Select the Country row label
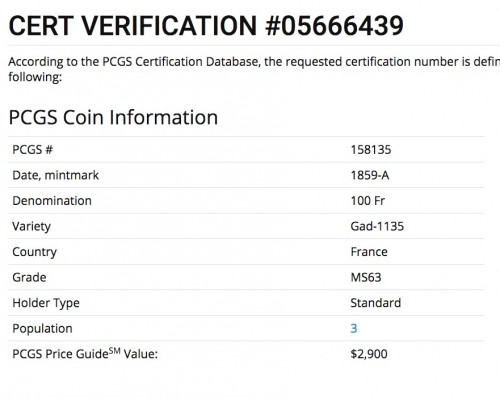This screenshot has height=398, width=500. click(34, 252)
